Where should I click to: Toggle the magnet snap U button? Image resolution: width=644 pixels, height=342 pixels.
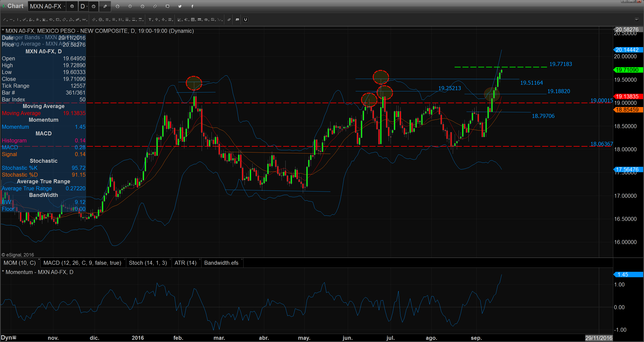pos(246,20)
